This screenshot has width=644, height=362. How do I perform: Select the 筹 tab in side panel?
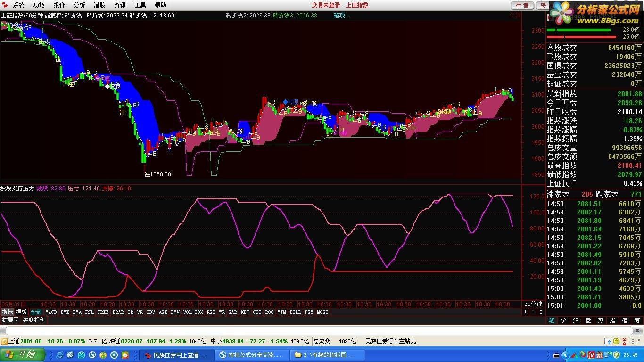pos(637,321)
